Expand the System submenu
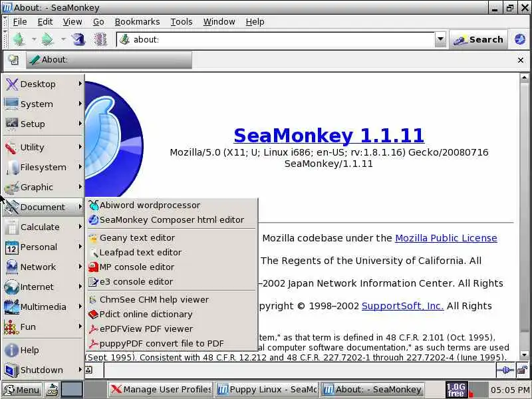Image resolution: width=532 pixels, height=399 pixels. pyautogui.click(x=43, y=104)
